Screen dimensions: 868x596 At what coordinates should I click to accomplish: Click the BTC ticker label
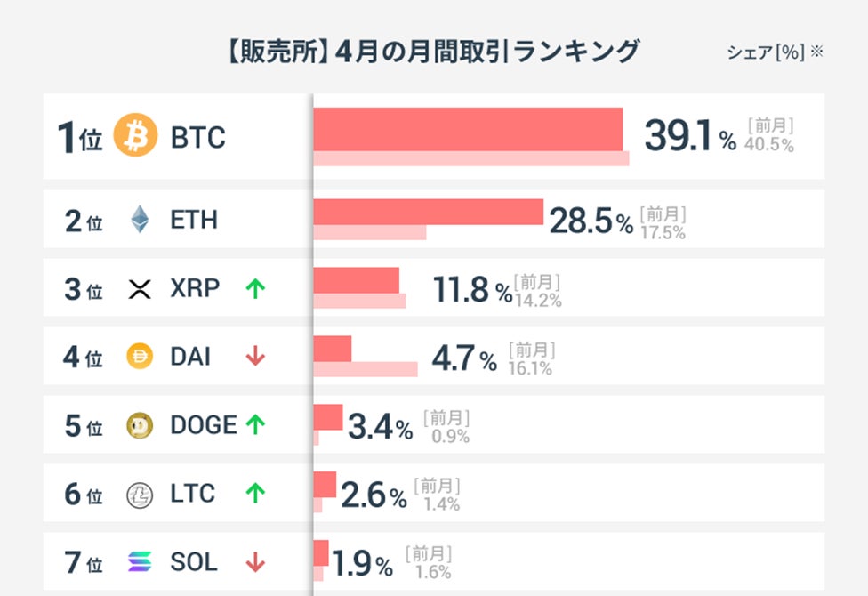197,138
